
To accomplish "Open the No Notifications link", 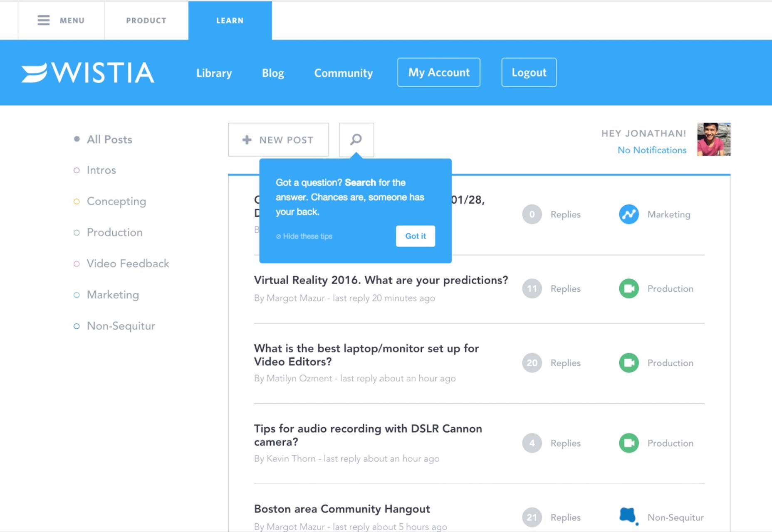I will [x=652, y=150].
